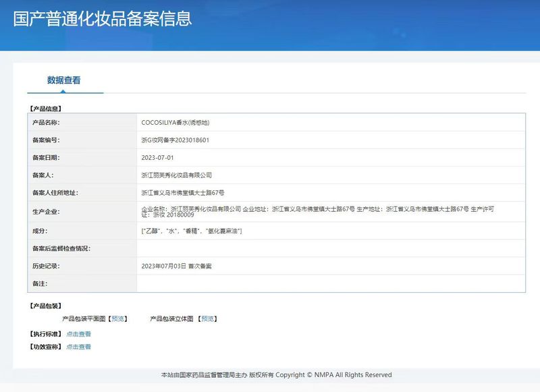Select the ingredients list value

point(192,231)
